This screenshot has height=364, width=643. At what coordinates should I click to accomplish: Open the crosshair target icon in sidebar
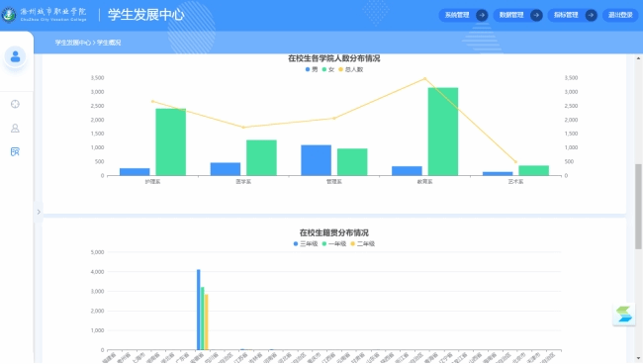point(15,104)
